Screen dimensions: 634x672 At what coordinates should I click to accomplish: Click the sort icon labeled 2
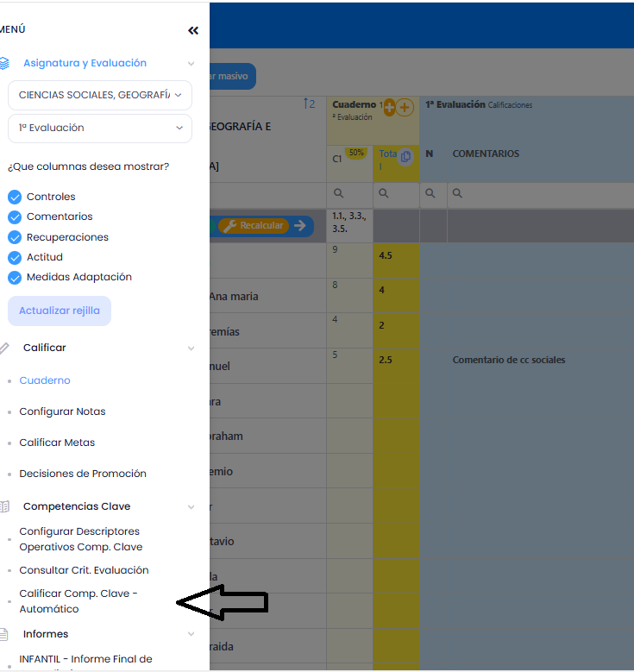[x=308, y=104]
